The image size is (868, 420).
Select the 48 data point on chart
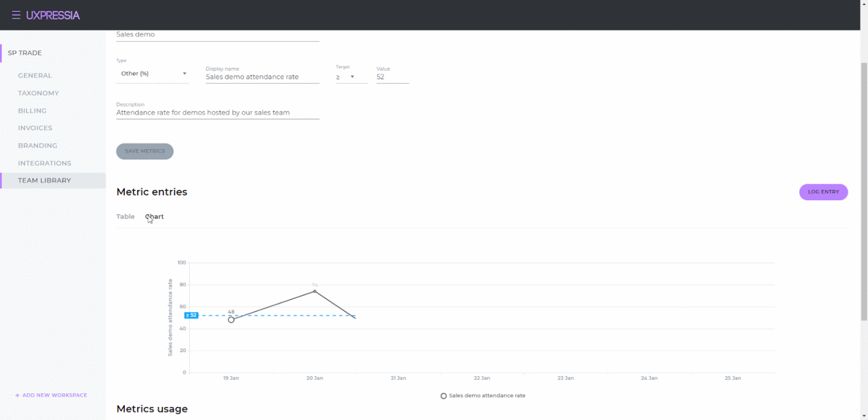pos(231,320)
